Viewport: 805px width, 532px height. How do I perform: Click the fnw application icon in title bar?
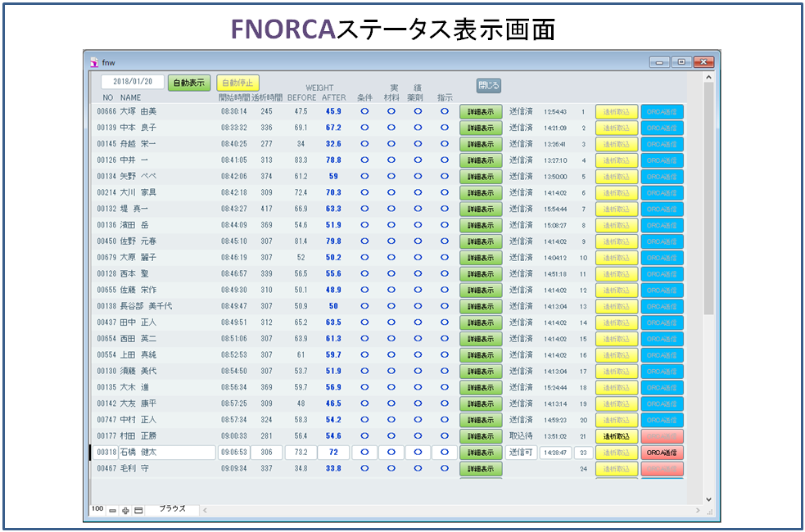[x=94, y=62]
